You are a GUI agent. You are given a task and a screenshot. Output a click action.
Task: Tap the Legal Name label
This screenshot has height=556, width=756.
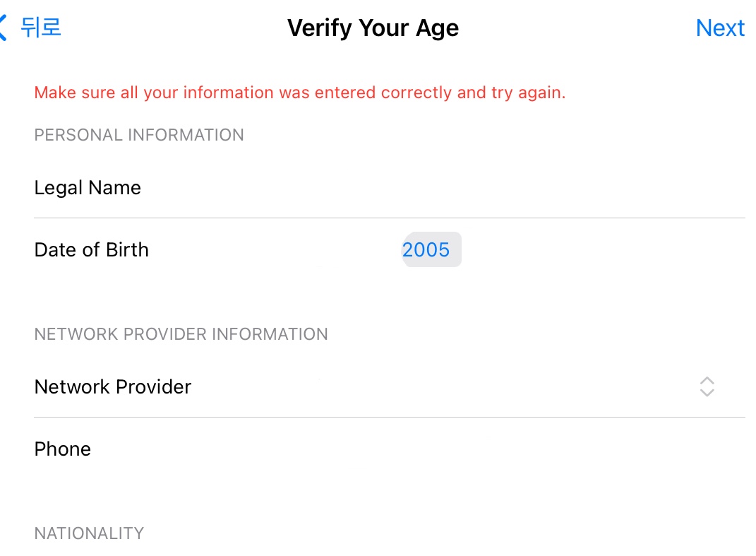(88, 188)
